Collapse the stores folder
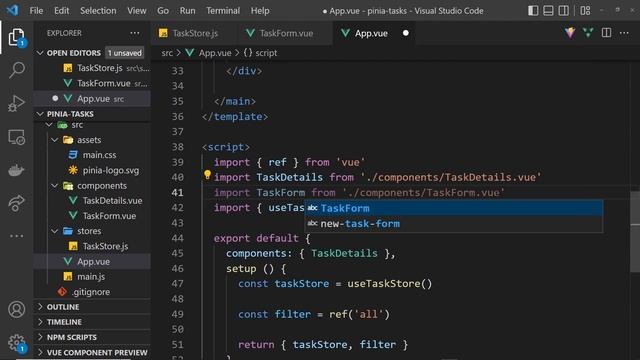This screenshot has width=640, height=360. 55,231
